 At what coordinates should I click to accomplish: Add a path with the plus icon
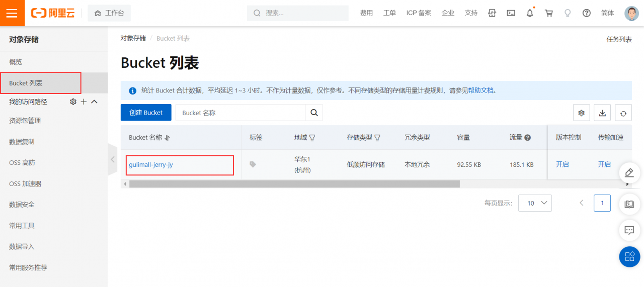point(84,102)
